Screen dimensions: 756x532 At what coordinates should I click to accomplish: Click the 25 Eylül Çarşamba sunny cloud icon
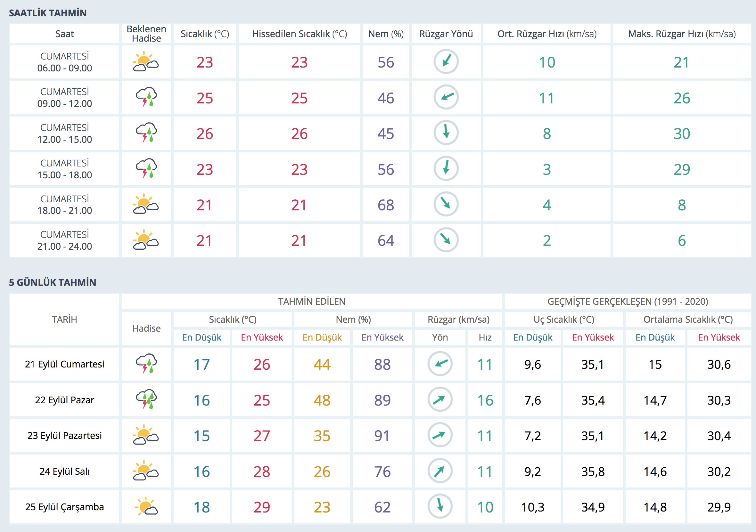pyautogui.click(x=146, y=507)
